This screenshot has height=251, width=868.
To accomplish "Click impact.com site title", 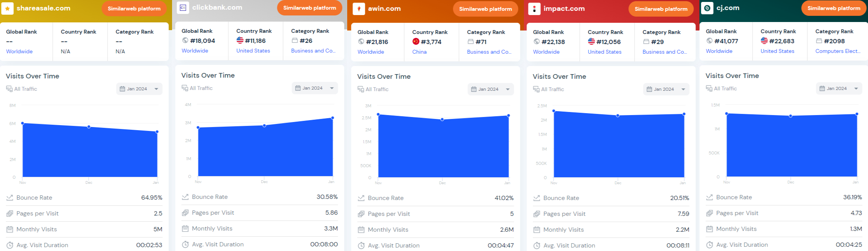I will [x=564, y=8].
